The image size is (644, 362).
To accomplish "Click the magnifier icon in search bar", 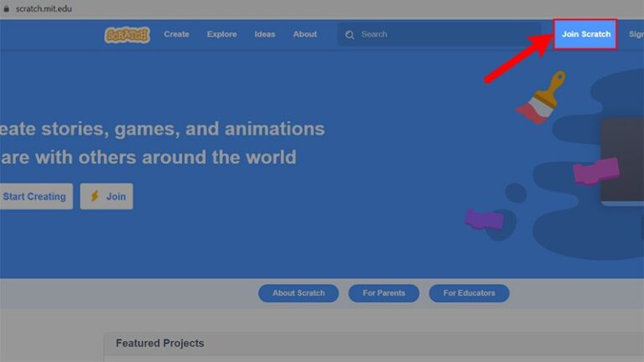I will (x=351, y=34).
